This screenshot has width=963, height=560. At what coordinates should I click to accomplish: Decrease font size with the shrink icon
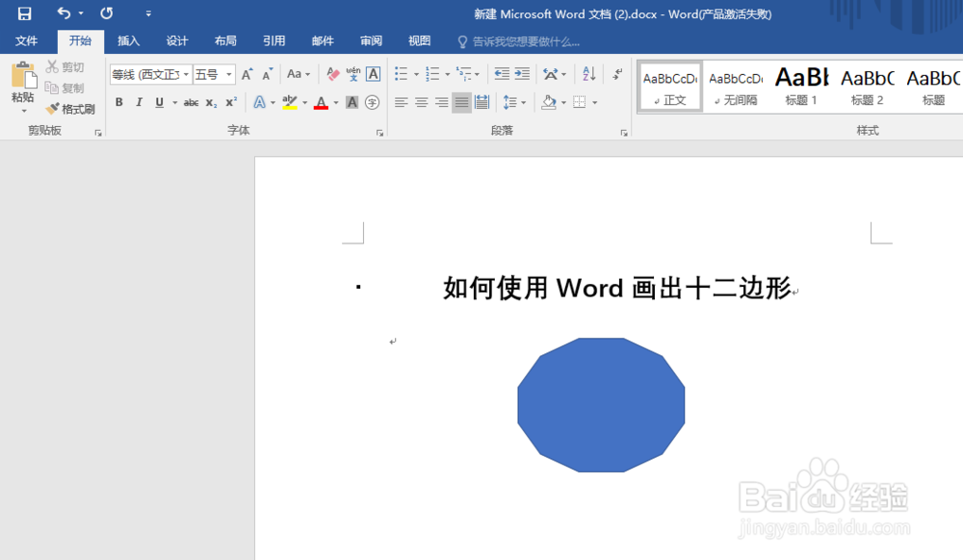tap(267, 74)
